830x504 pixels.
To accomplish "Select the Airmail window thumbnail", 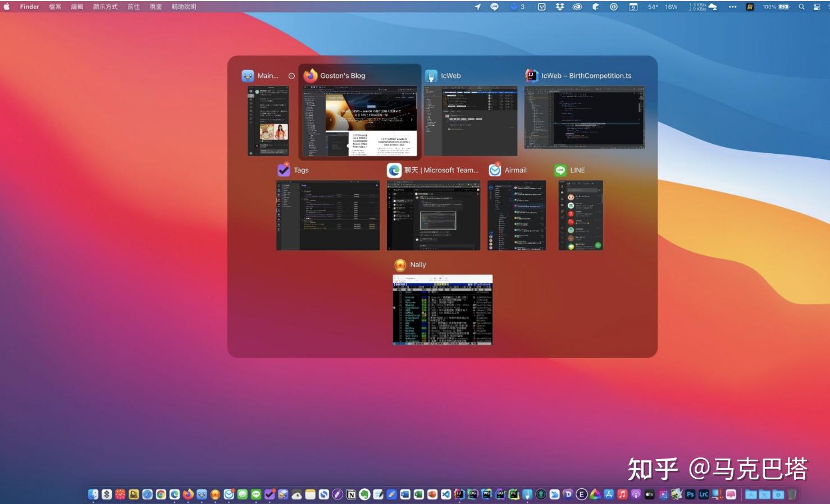I will click(517, 215).
